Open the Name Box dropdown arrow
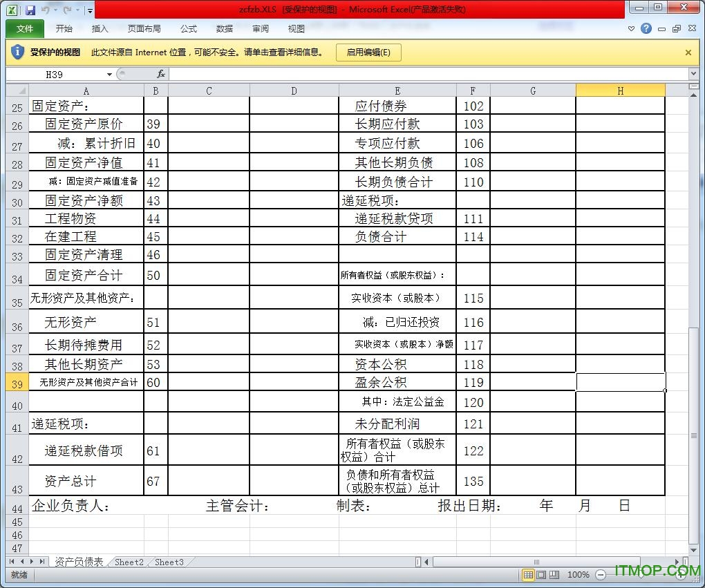 109,75
